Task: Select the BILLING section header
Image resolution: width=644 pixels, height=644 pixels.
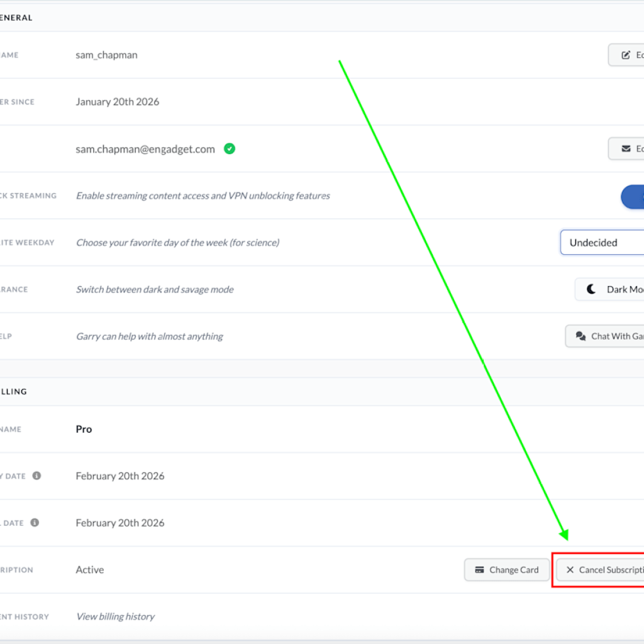Action: click(14, 391)
